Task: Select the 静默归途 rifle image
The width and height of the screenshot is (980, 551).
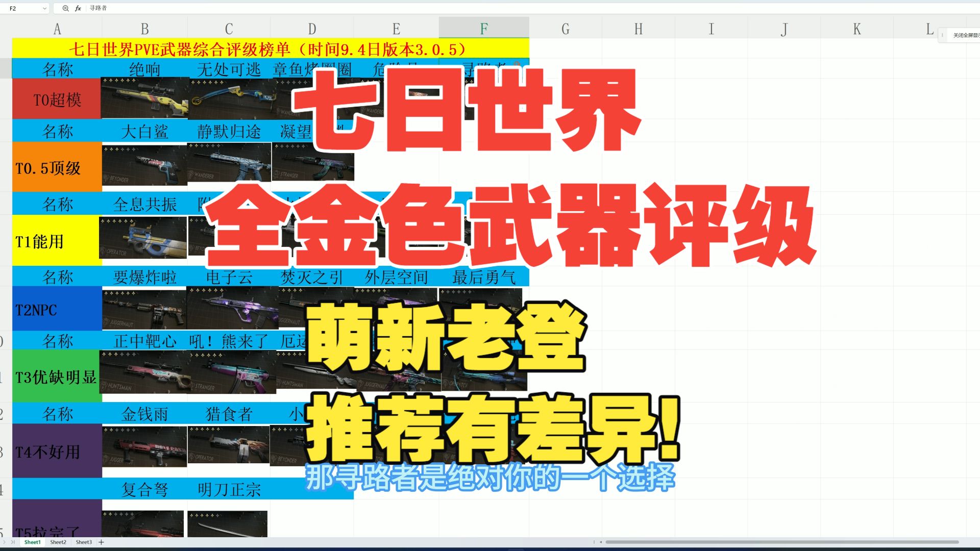Action: pos(229,162)
